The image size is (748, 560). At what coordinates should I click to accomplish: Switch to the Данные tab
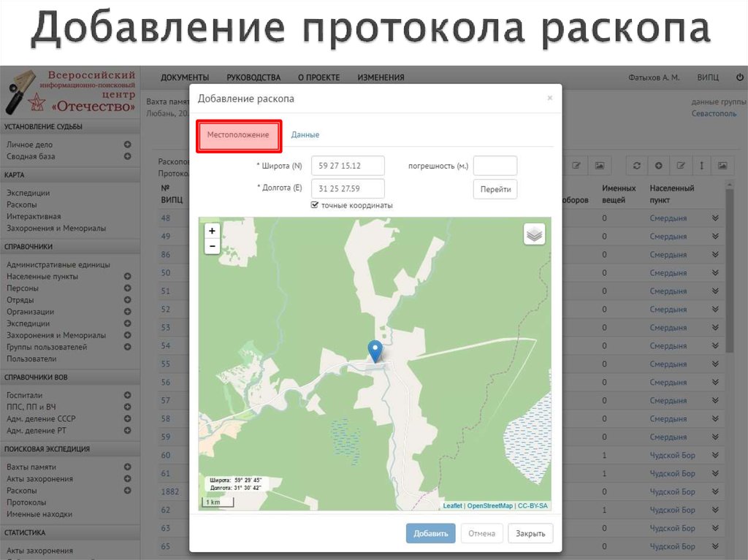coord(305,135)
